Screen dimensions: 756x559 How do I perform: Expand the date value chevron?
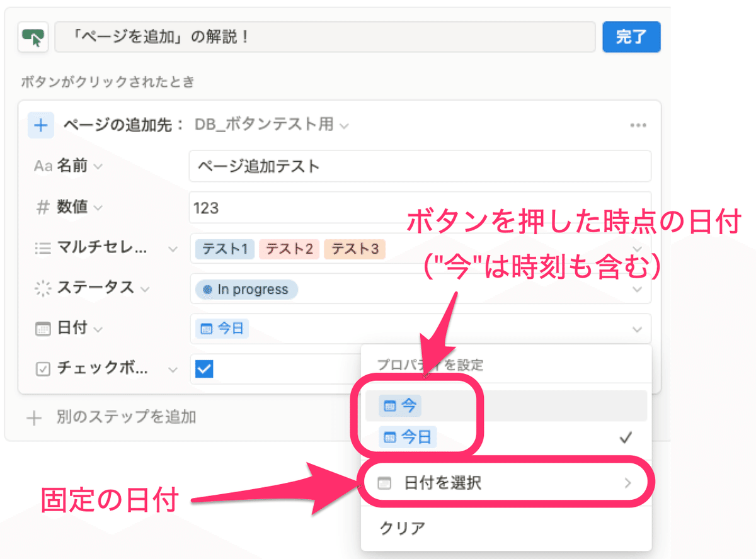coord(637,329)
